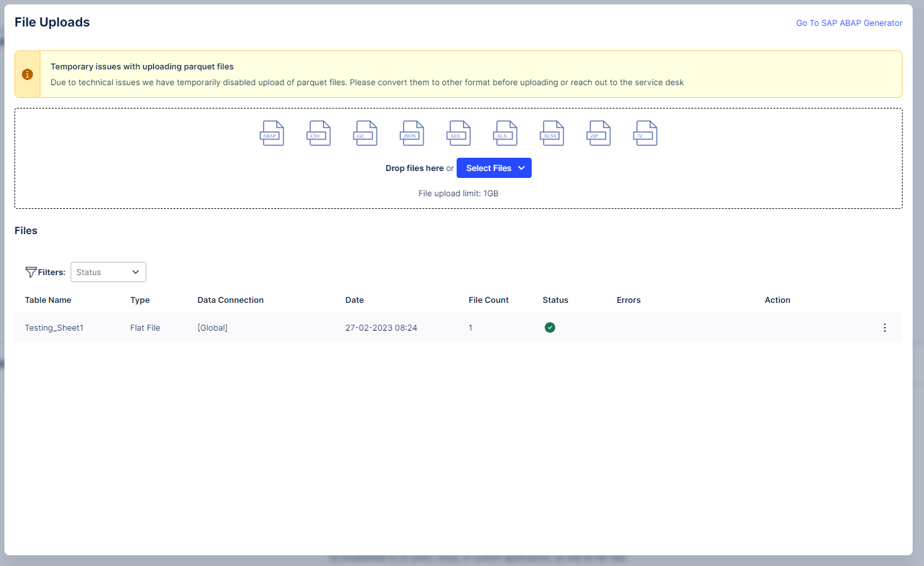Click the Data Connection column header
Viewport: 924px width, 566px height.
click(230, 300)
